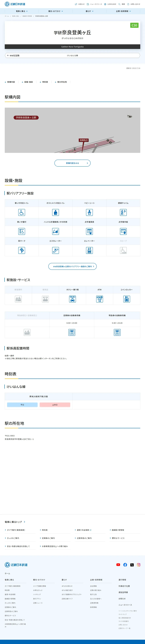Viewport: 145px width, 644px height.
Task: Jump to 設備・施設 section anchor
Action: click(27, 82)
